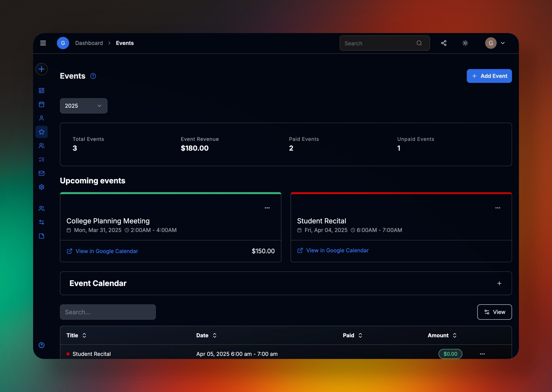
Task: Open the mail envelope icon in sidebar
Action: [x=42, y=173]
